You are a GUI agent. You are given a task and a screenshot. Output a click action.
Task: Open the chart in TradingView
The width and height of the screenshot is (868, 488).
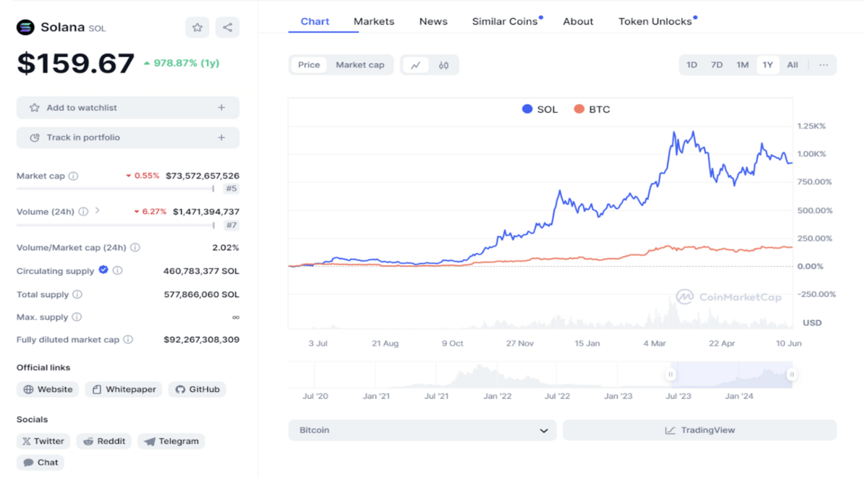click(x=699, y=430)
